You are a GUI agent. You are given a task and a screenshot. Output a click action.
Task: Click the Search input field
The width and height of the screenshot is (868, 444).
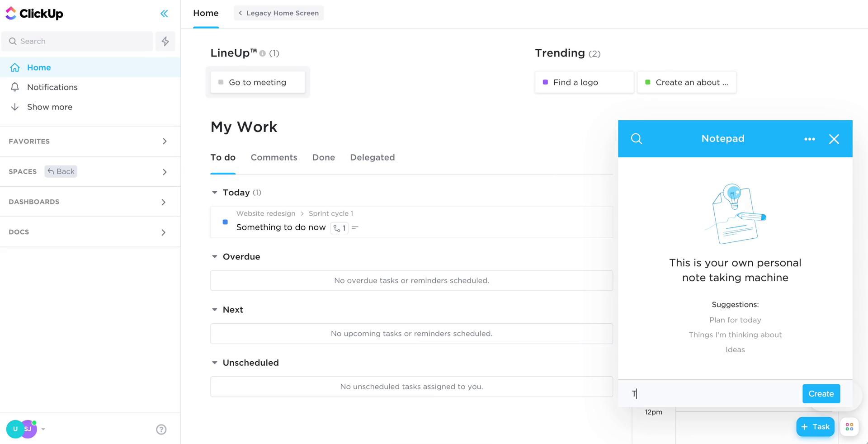pyautogui.click(x=77, y=41)
